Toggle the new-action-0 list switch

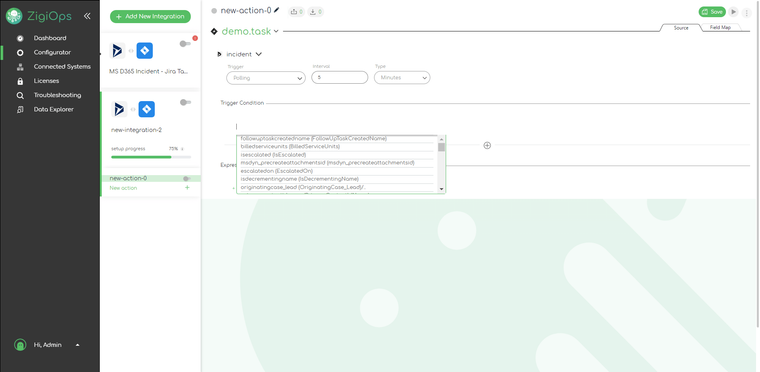pos(187,178)
